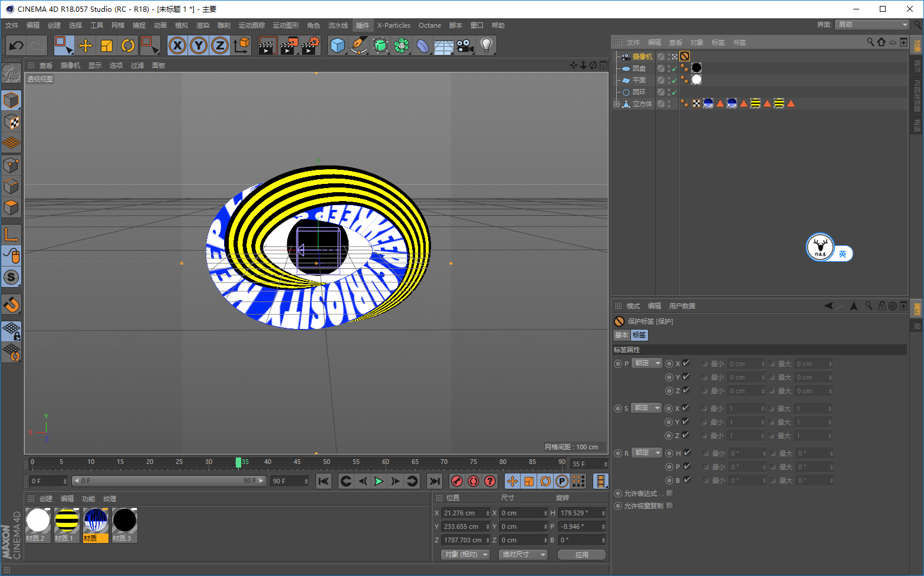Switch to polygons mode

(11, 208)
